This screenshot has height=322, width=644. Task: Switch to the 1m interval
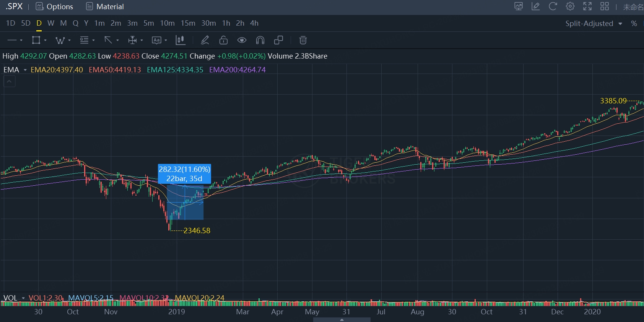pos(99,23)
